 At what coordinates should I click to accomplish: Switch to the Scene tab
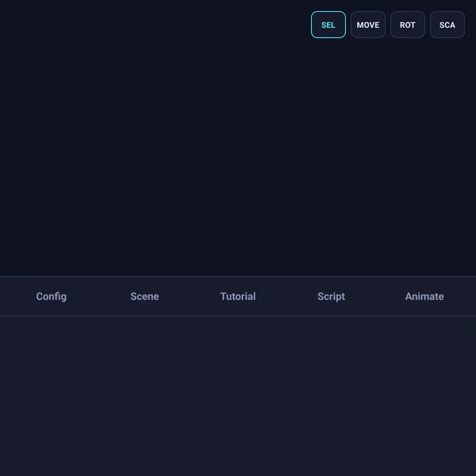coord(144,296)
